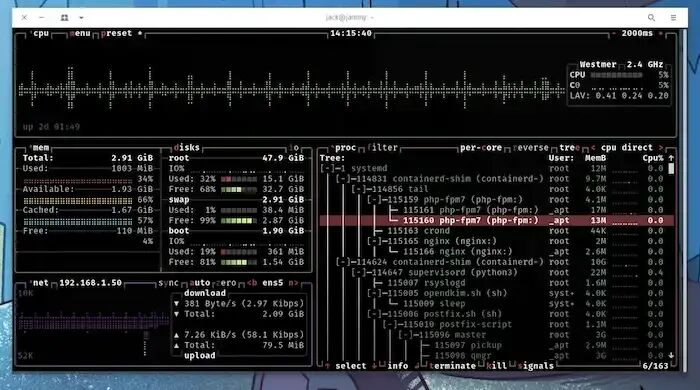
Task: Toggle net auto scaling option
Action: (200, 283)
